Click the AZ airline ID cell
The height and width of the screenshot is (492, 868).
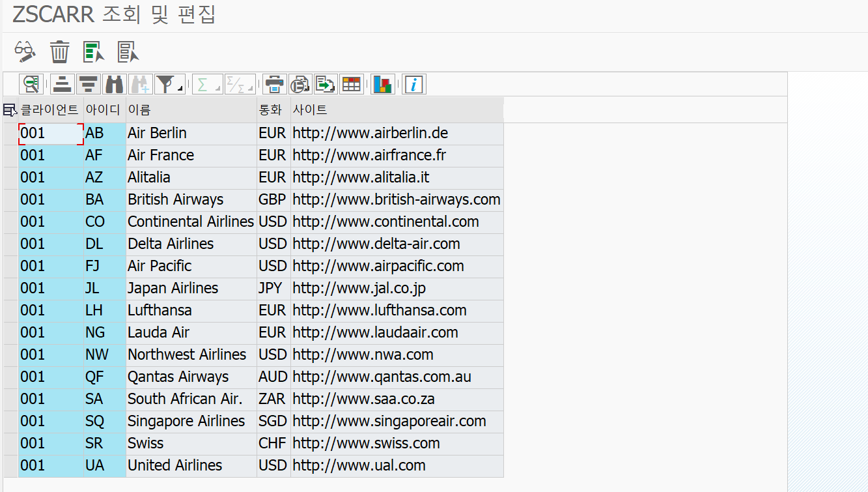tap(104, 178)
